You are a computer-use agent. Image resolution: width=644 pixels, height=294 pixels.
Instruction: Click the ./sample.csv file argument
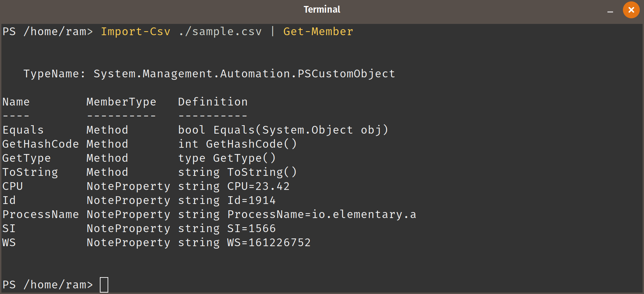pos(220,32)
